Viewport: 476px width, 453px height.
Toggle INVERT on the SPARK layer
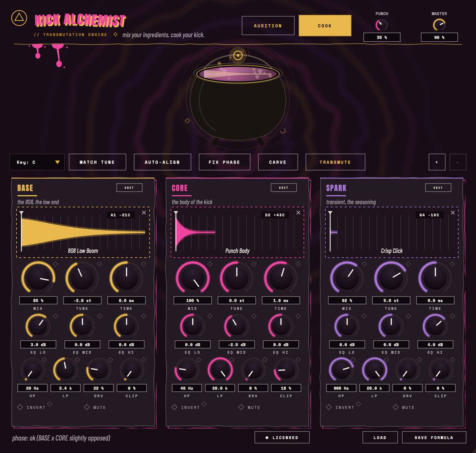coord(340,407)
